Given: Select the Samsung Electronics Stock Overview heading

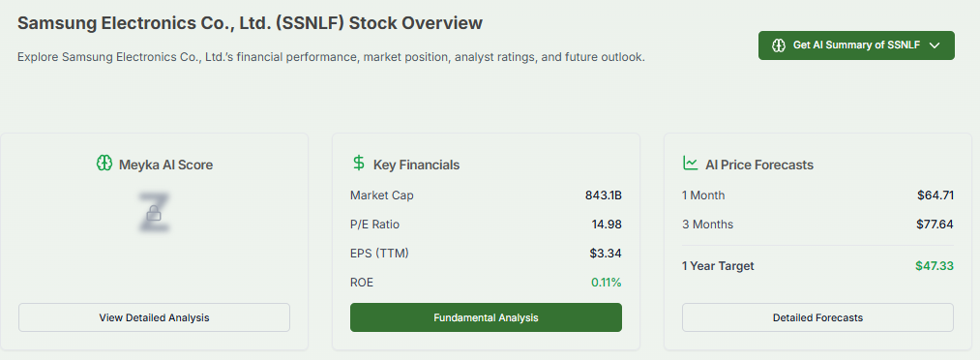Looking at the screenshot, I should (250, 24).
